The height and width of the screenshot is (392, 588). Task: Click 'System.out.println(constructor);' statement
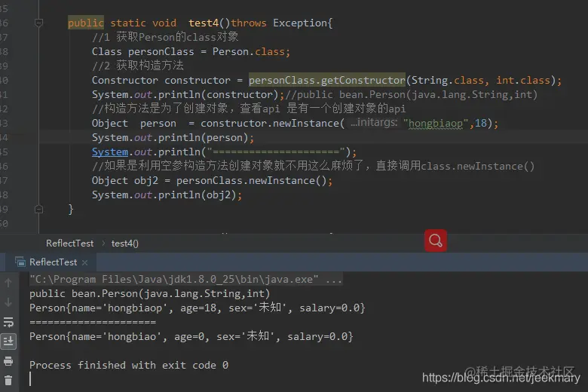[188, 94]
